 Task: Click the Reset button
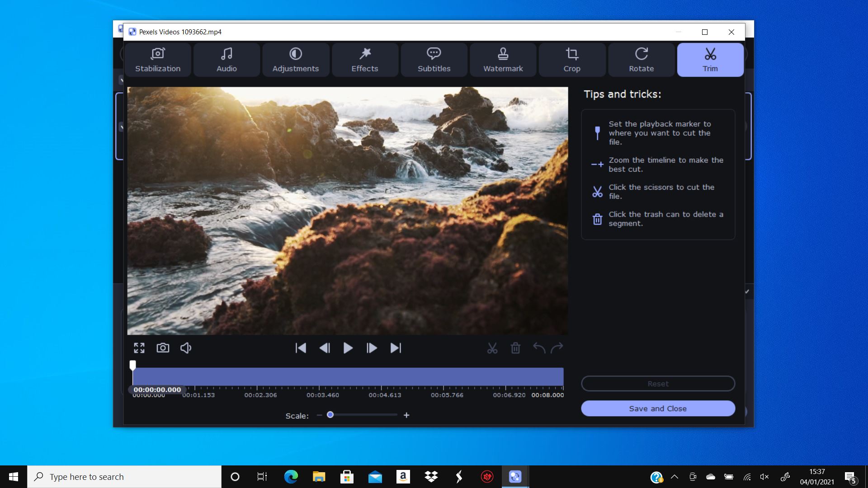click(x=658, y=383)
